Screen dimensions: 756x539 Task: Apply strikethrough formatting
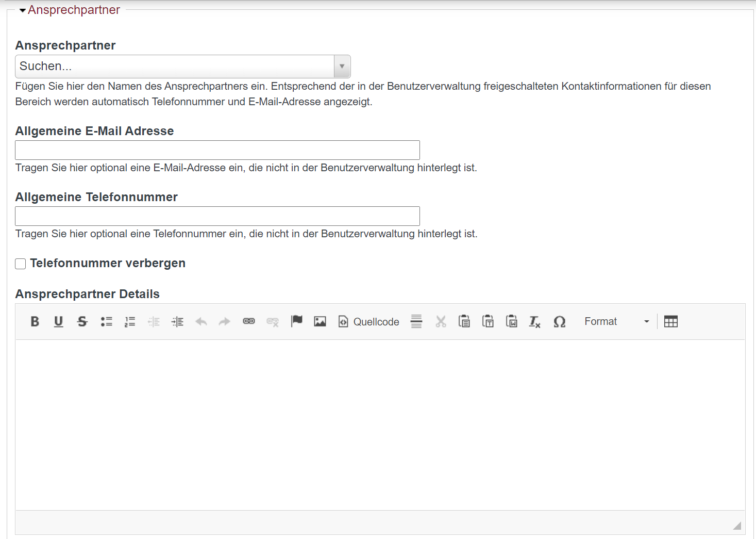pos(82,322)
